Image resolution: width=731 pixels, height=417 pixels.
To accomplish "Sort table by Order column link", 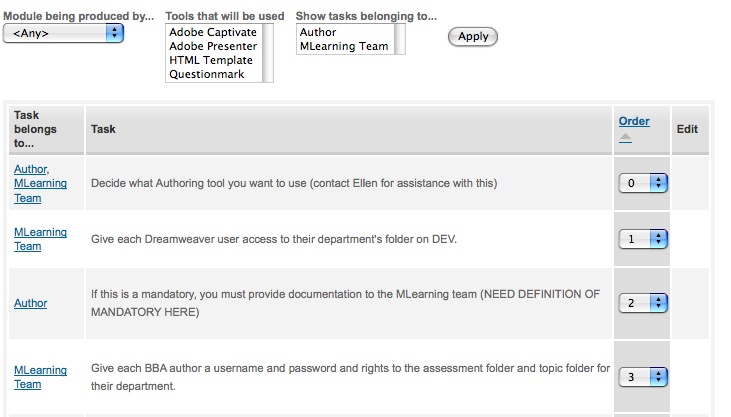I will click(634, 121).
